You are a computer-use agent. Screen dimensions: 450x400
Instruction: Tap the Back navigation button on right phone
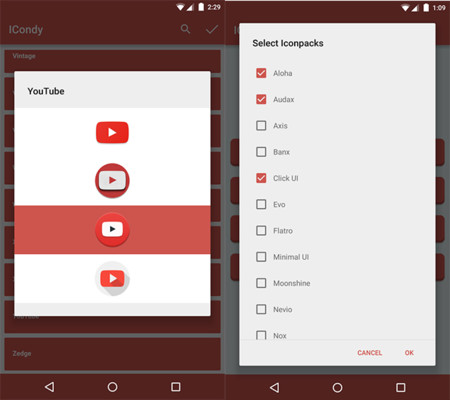(274, 387)
